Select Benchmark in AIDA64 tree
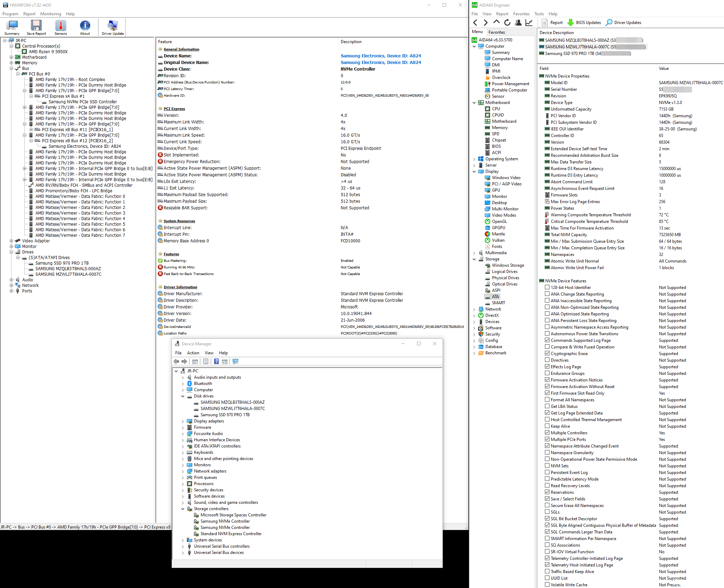 (496, 353)
